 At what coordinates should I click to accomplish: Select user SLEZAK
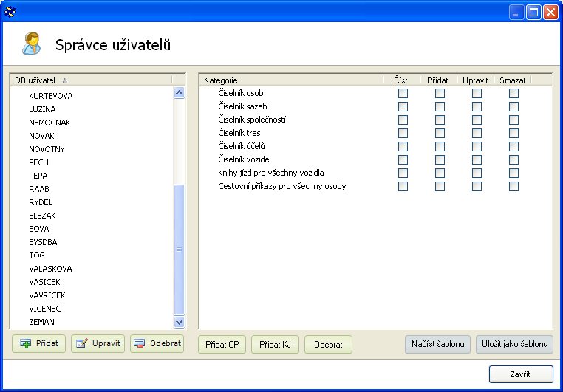[x=42, y=216]
